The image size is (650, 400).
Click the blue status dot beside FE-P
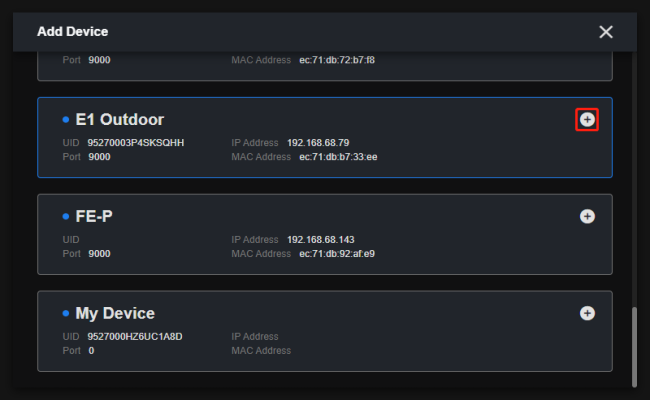pos(66,217)
